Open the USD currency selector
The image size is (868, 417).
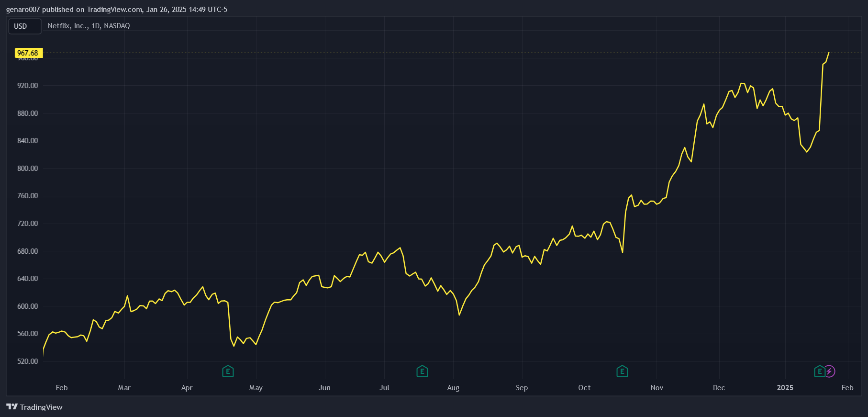[25, 26]
